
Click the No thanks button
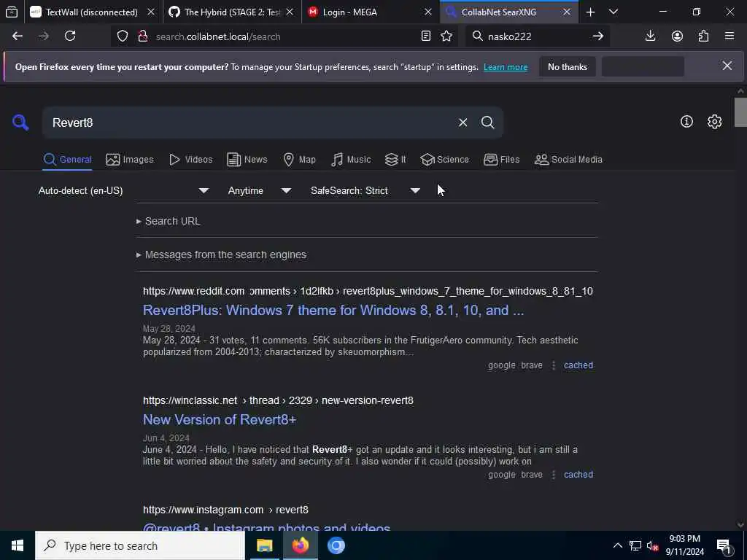568,66
